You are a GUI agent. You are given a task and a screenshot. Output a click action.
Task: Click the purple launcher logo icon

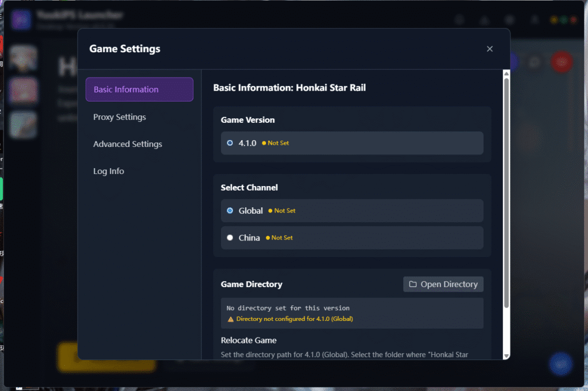click(21, 20)
